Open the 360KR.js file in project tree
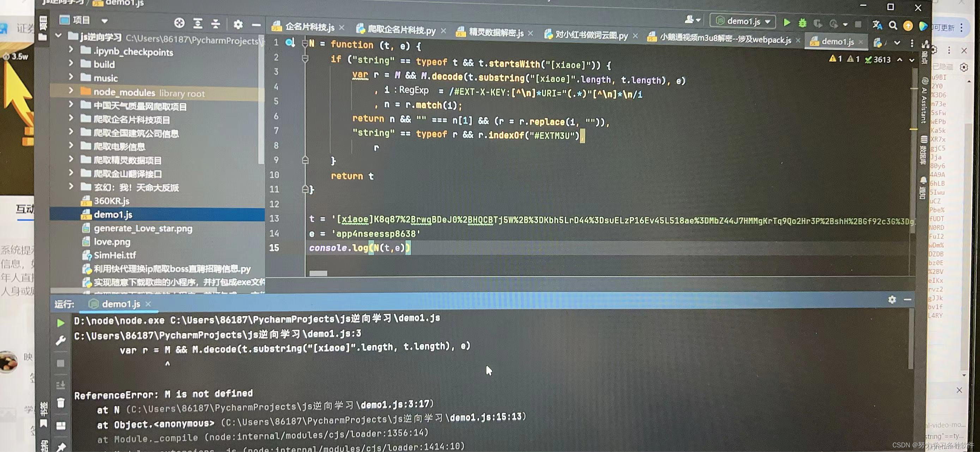Screen dimensions: 980x452 111,201
